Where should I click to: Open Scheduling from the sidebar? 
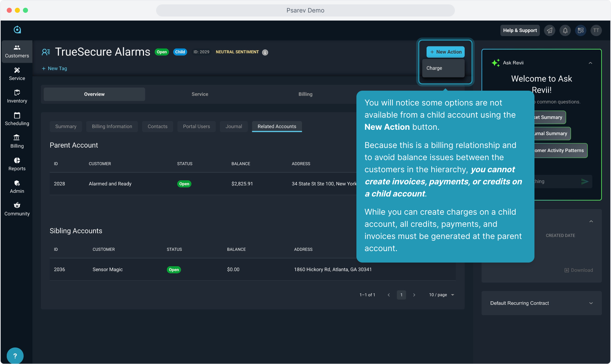(17, 119)
